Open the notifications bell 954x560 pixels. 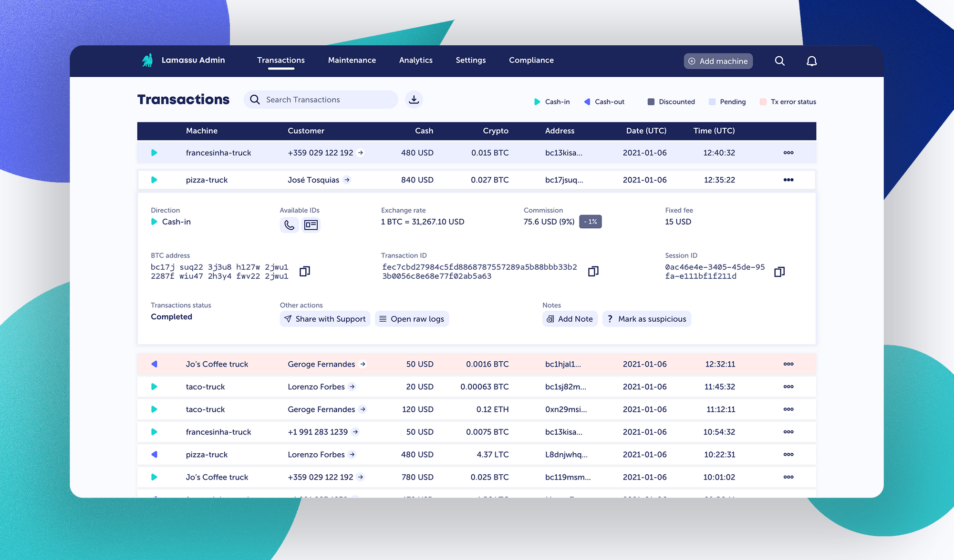point(811,61)
